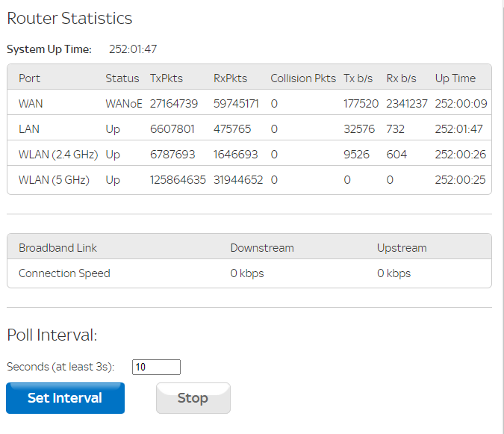Click the Downstream column header
Image resolution: width=504 pixels, height=434 pixels.
(x=262, y=247)
